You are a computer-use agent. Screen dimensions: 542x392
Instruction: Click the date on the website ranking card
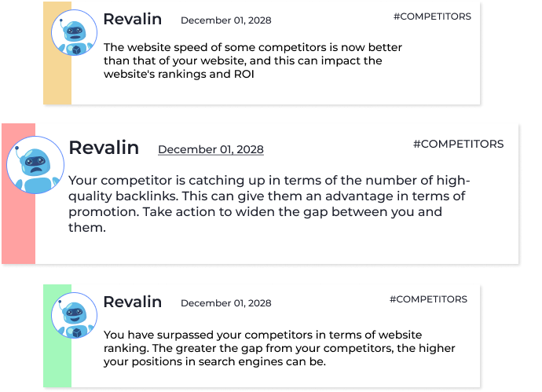coord(226,303)
